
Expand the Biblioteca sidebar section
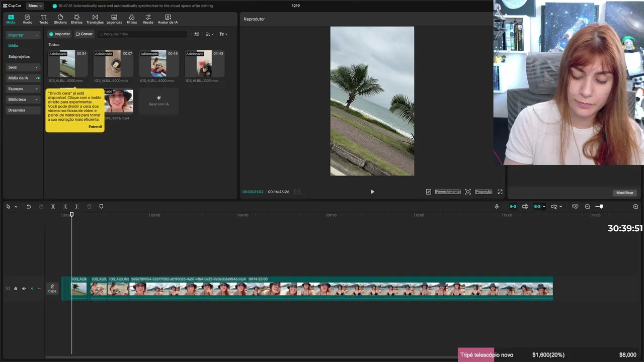(23, 100)
